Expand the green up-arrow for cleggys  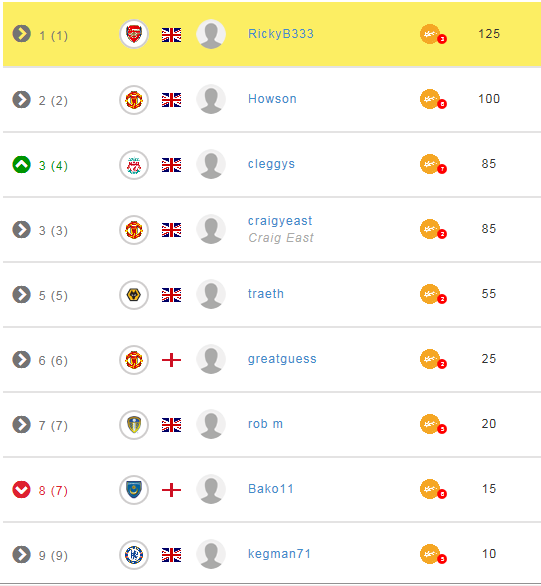[21, 164]
